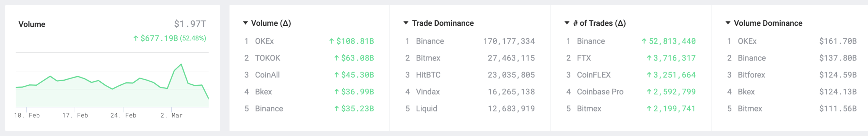Click the up arrow beside 3,716,317
This screenshot has height=136, width=868.
[x=649, y=58]
